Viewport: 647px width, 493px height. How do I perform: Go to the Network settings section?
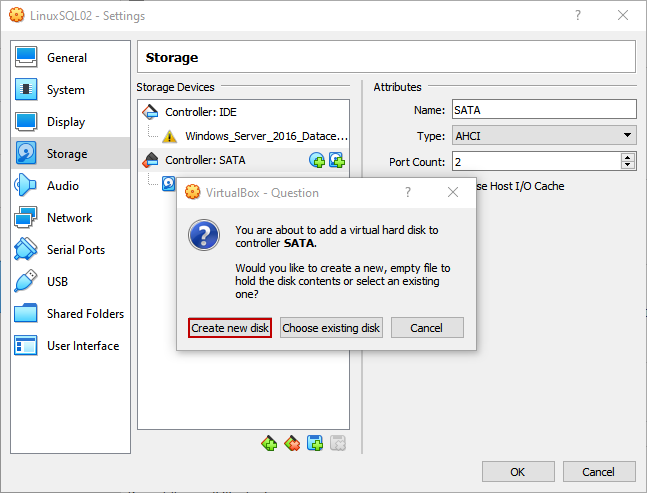pos(69,218)
